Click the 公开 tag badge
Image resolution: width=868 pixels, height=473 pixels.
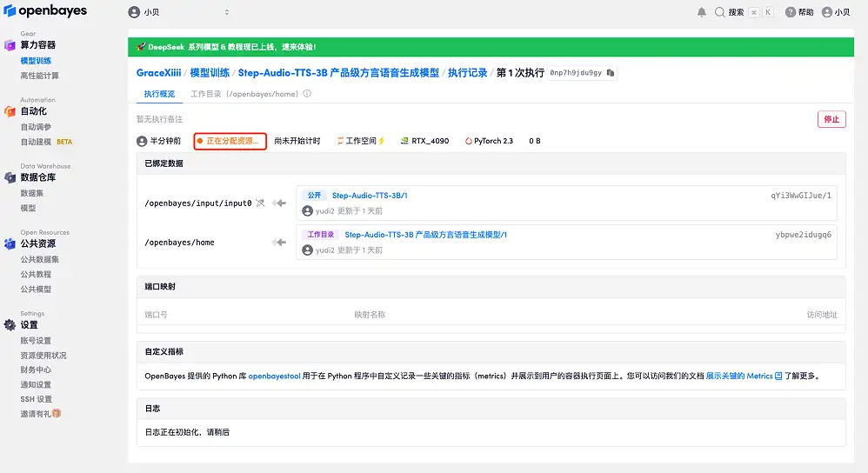pos(315,196)
